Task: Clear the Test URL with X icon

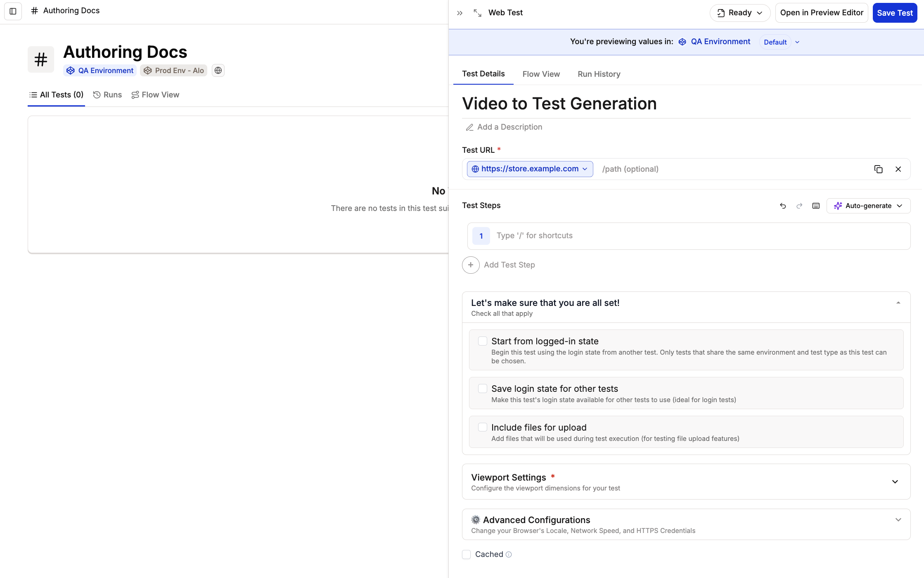Action: [898, 169]
